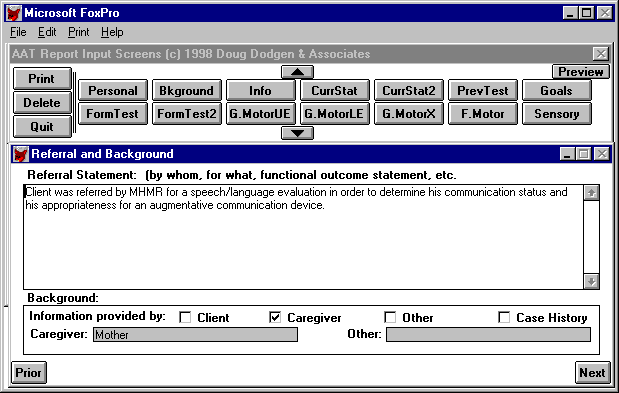
Task: Open the G.MotorLE screen
Action: 335,114
